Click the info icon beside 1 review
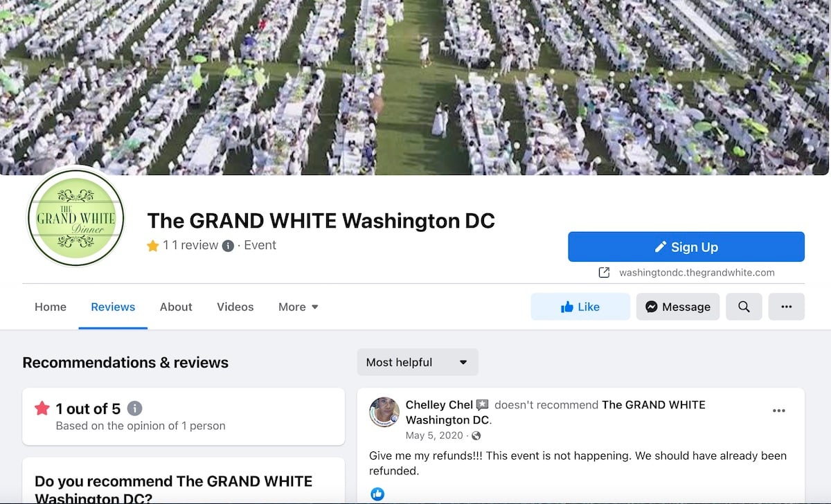 point(228,246)
